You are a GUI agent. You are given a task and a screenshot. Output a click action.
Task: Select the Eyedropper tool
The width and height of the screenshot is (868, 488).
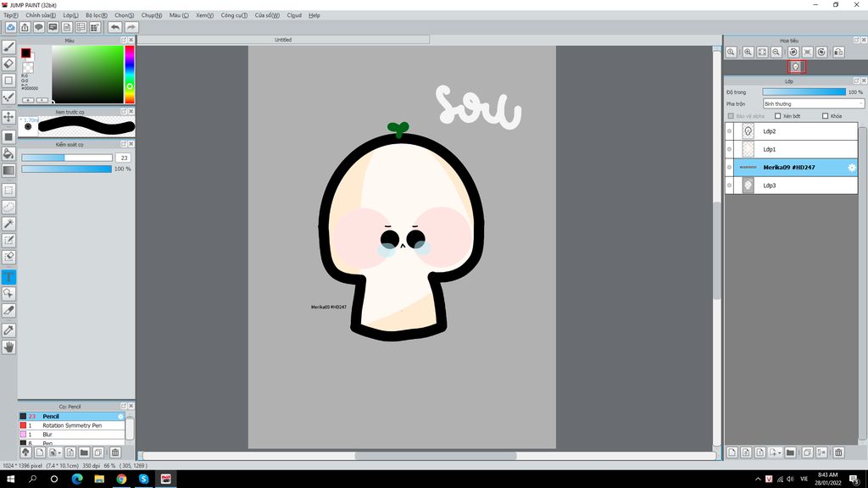(x=8, y=330)
